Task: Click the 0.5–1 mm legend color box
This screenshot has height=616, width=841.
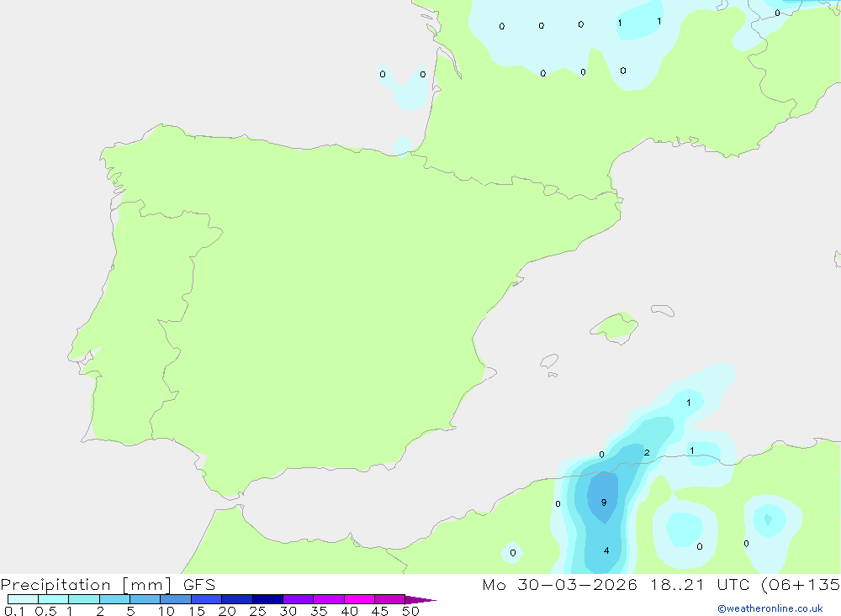Action: coord(54,599)
